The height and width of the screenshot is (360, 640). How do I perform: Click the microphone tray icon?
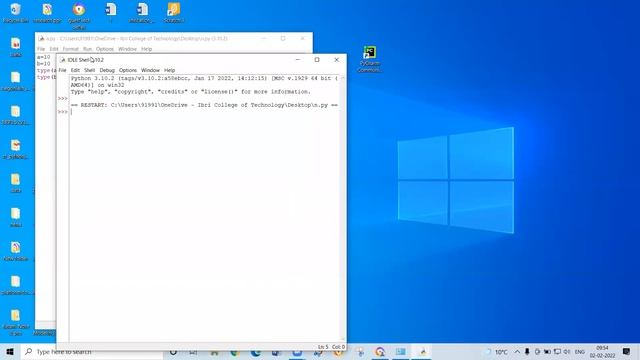point(527,351)
